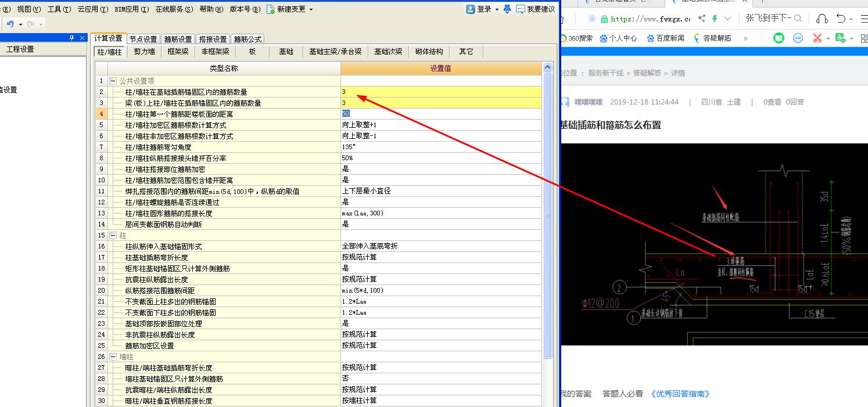Click the redo arrow in the toolbar
This screenshot has height=407, width=868.
pyautogui.click(x=31, y=24)
